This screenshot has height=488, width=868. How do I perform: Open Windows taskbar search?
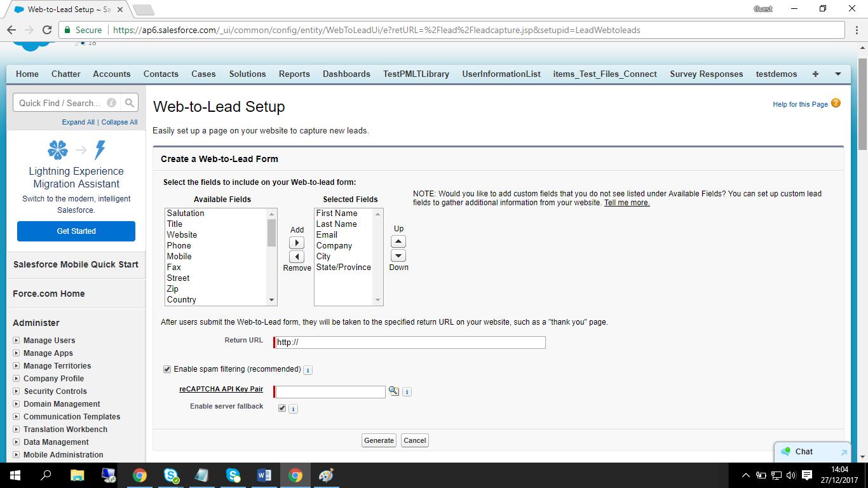click(x=46, y=475)
